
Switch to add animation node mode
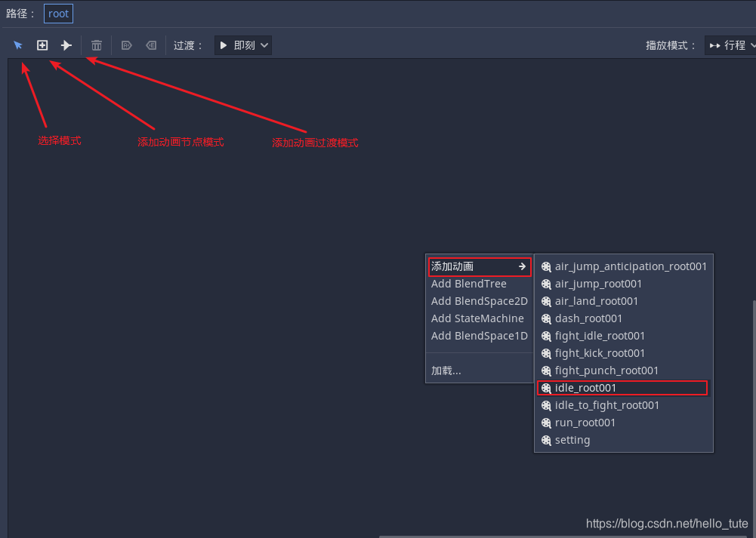coord(42,45)
